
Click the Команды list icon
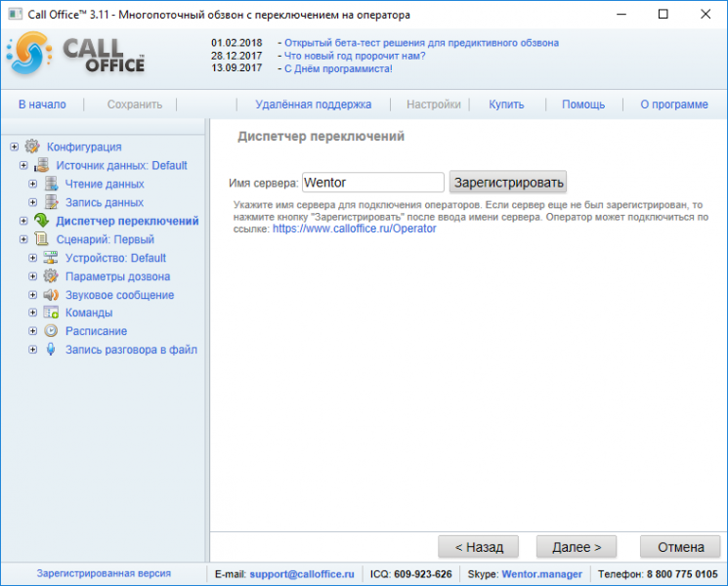[51, 313]
